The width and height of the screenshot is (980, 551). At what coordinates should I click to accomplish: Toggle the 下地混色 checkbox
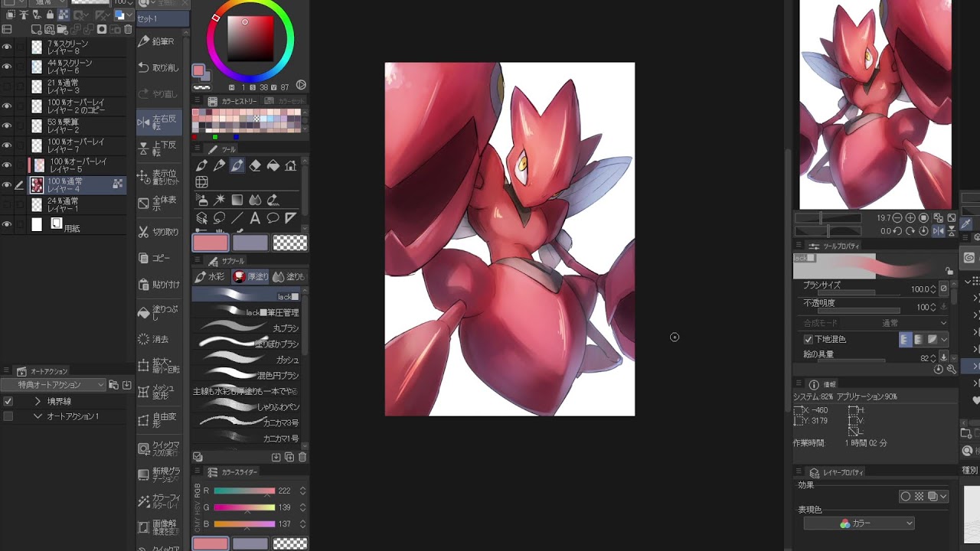click(x=808, y=339)
